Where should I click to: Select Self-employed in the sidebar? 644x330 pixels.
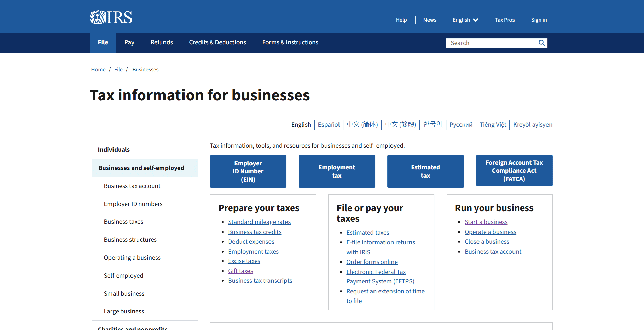(123, 275)
